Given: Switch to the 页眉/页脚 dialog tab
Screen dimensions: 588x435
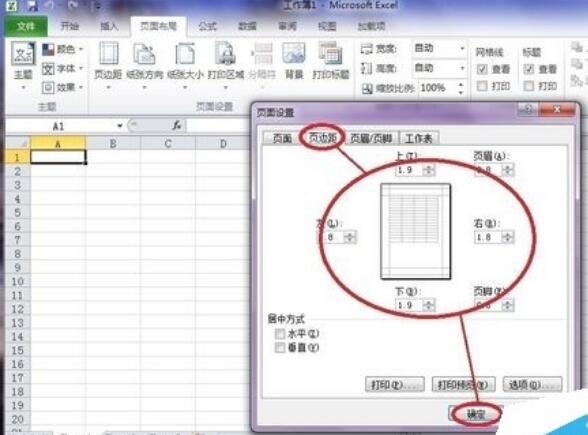Looking at the screenshot, I should [371, 138].
